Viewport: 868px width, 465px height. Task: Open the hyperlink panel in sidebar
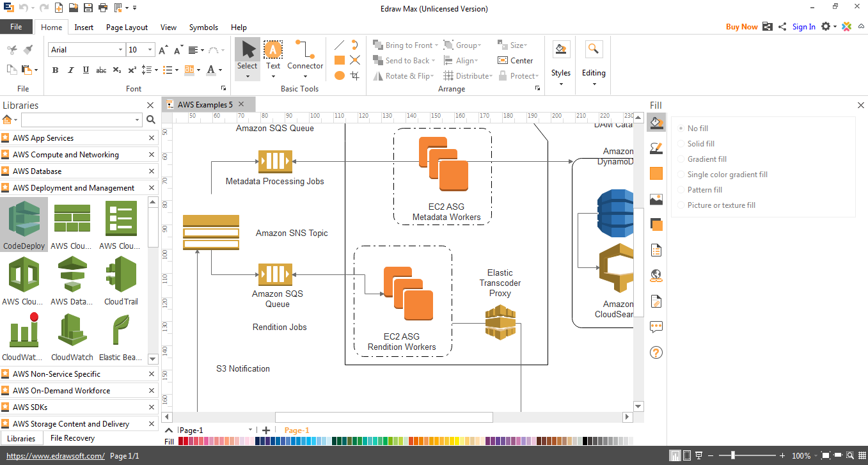656,276
